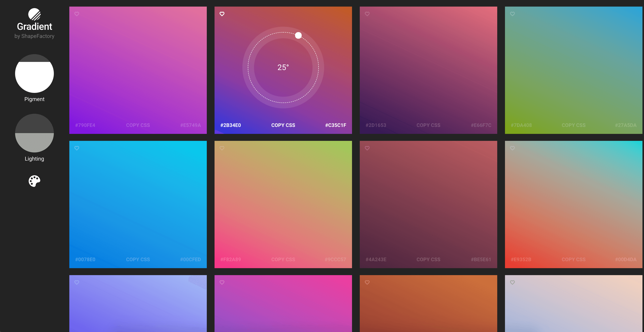Copy CSS of #E9352B gradient
This screenshot has height=332, width=644.
click(x=574, y=259)
